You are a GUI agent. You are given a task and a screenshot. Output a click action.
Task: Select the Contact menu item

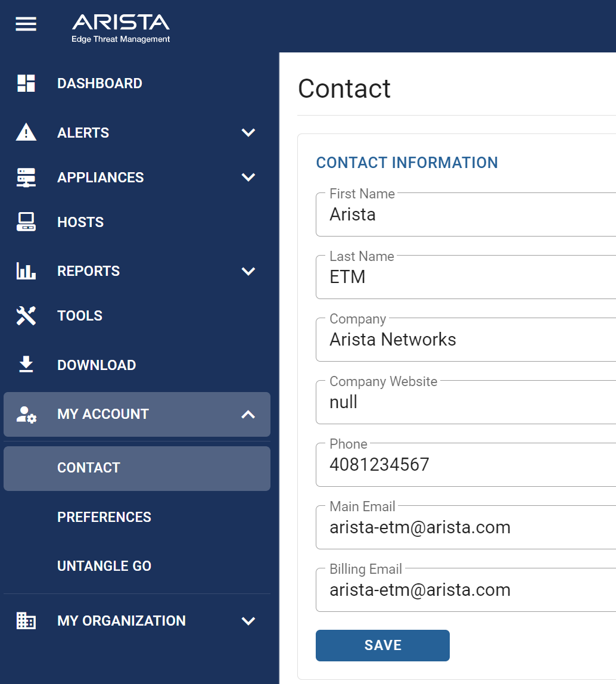coord(89,468)
